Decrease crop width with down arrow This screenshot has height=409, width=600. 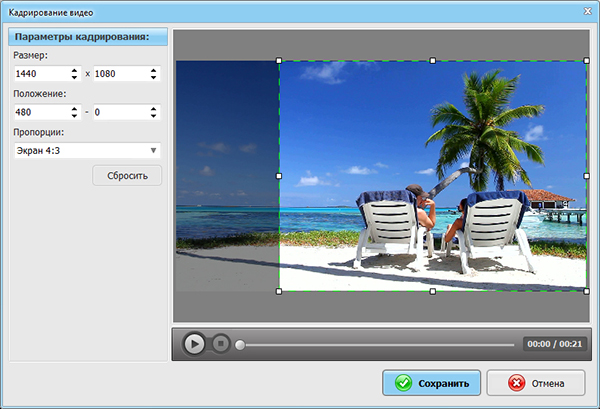(x=74, y=78)
